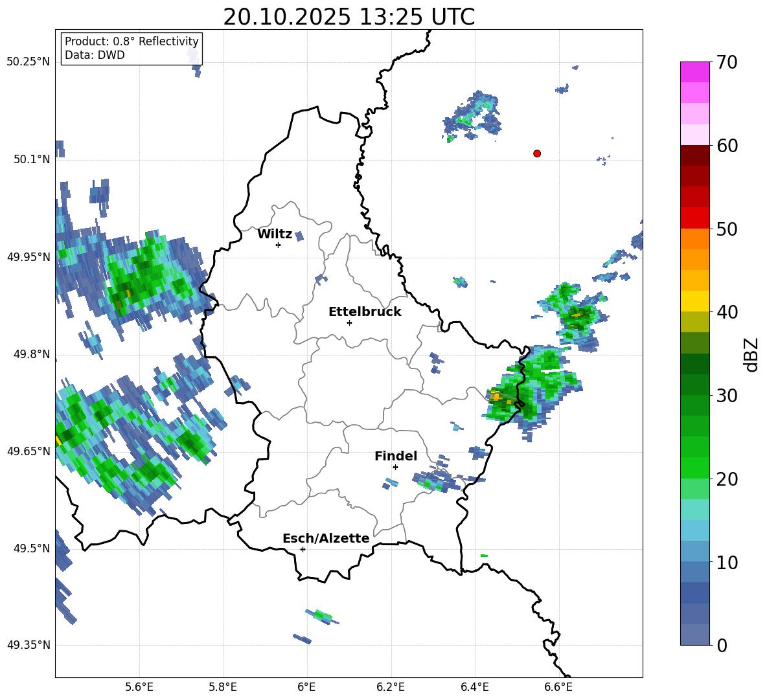Click the Data: DWD text
767x700 pixels.
tap(95, 55)
